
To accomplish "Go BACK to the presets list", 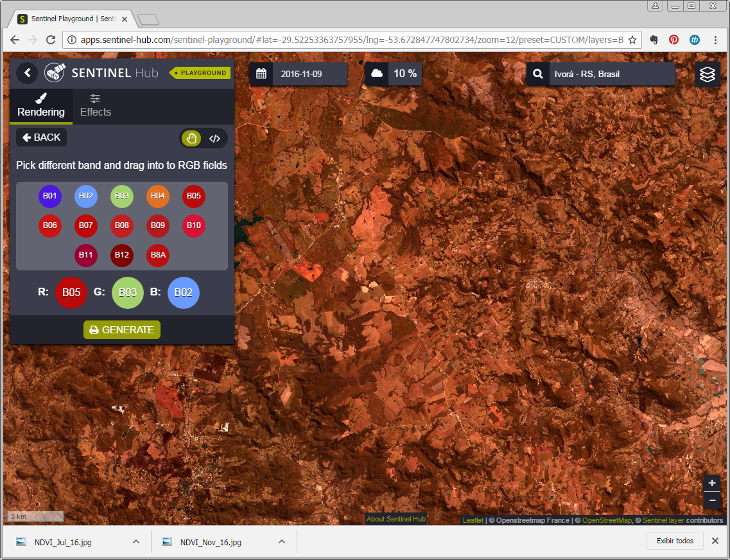I will coord(41,137).
